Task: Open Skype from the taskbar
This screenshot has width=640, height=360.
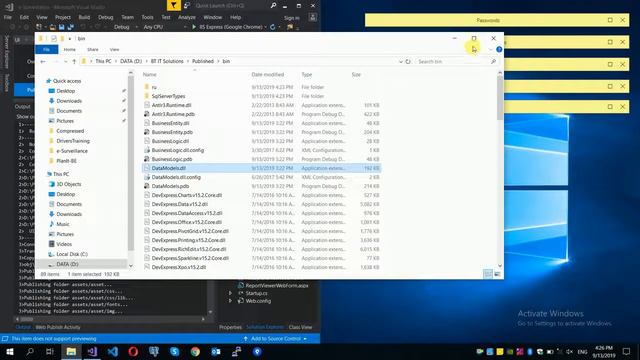Action: (x=175, y=351)
